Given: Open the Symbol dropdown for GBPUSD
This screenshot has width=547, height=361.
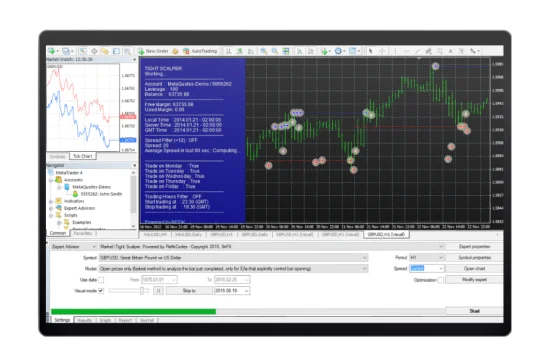Looking at the screenshot, I should point(233,257).
